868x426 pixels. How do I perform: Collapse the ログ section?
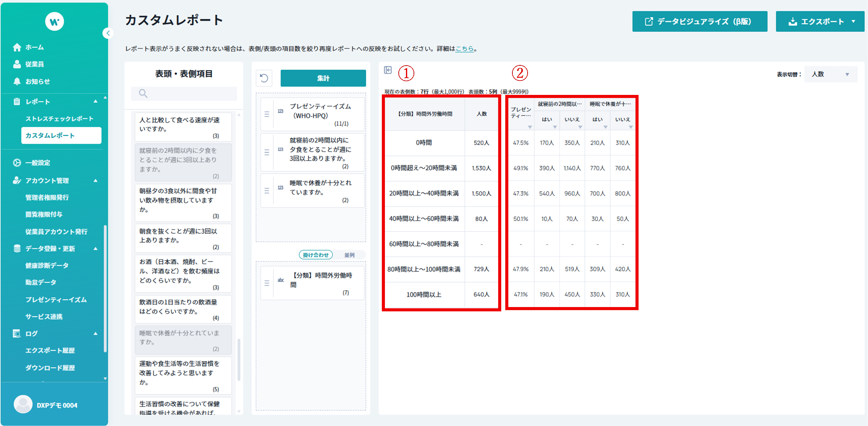coord(95,334)
